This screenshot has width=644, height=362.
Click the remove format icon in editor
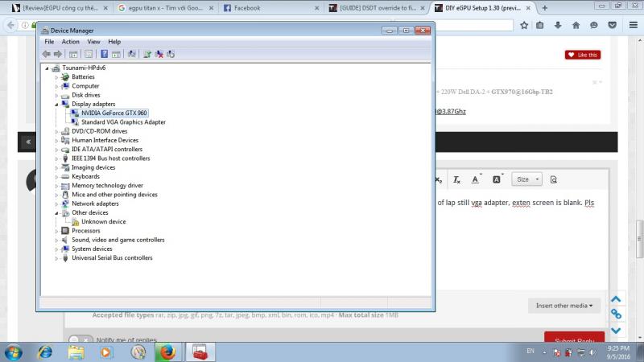[x=456, y=179]
